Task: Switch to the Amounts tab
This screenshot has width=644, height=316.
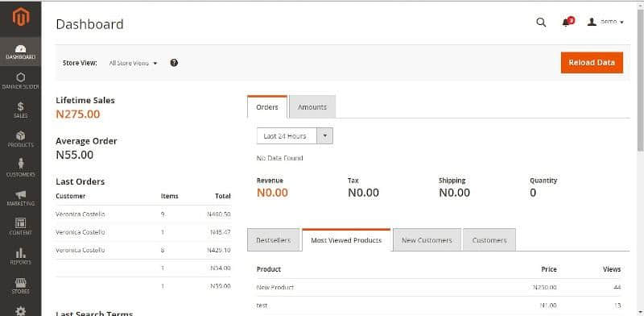Action: point(312,107)
